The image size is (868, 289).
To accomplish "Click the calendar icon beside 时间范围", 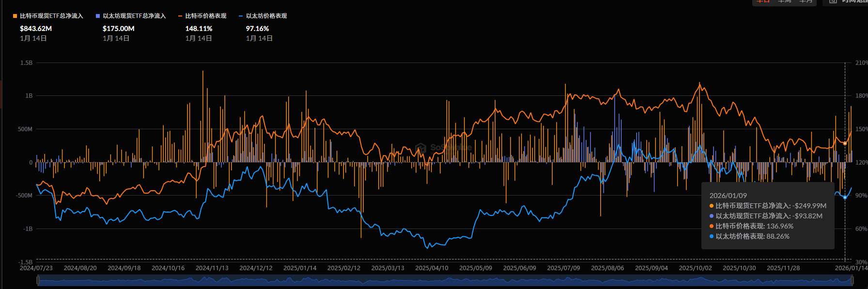I will pos(833,1).
